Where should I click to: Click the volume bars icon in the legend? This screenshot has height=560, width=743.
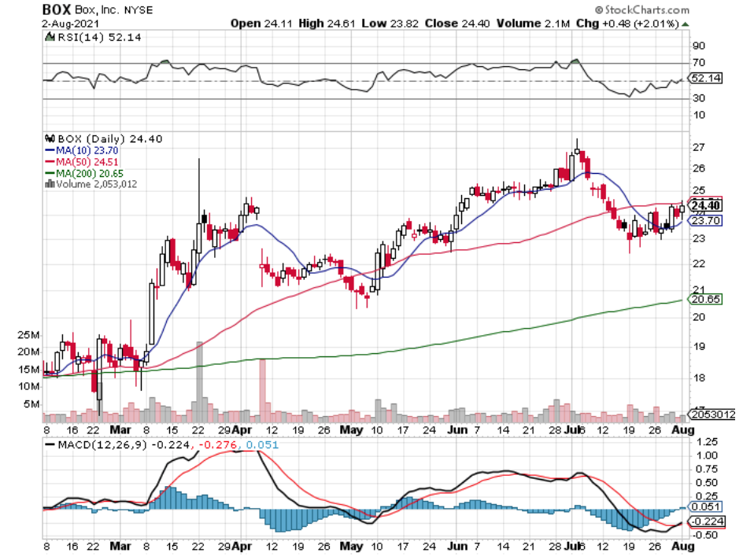[50, 184]
